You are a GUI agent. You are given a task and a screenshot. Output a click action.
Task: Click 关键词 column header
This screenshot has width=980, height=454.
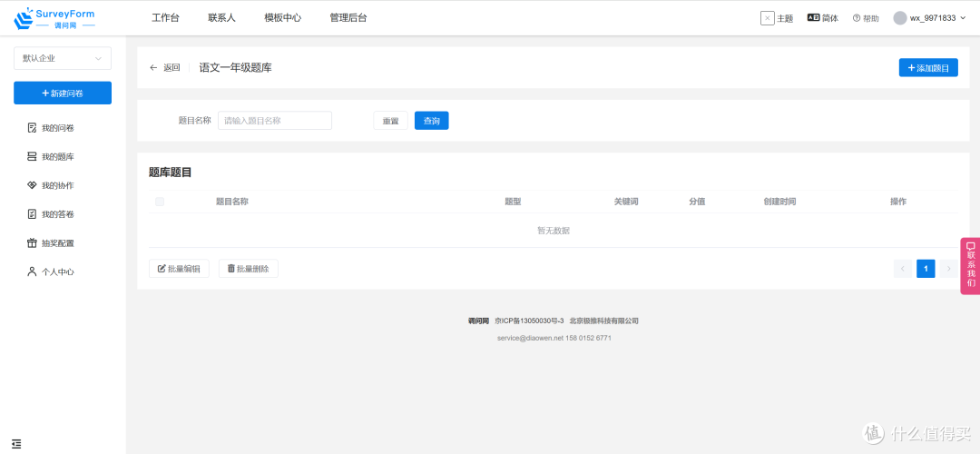(x=626, y=202)
